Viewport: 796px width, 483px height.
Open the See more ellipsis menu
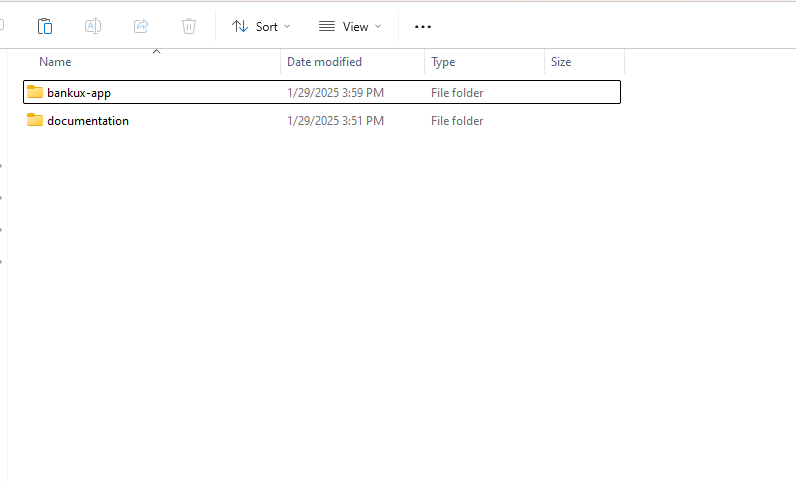click(423, 26)
